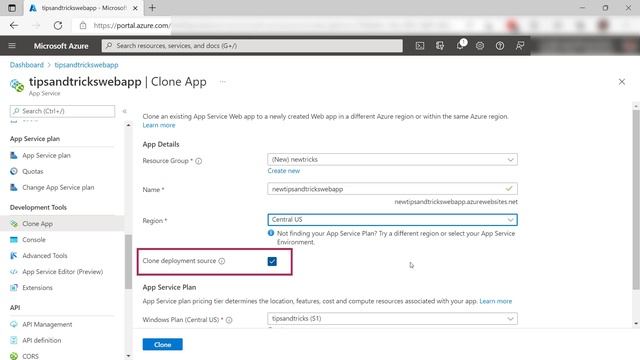Click the App Service Editor (Preview) icon
Screen dimensions: 640x360
coord(14,272)
